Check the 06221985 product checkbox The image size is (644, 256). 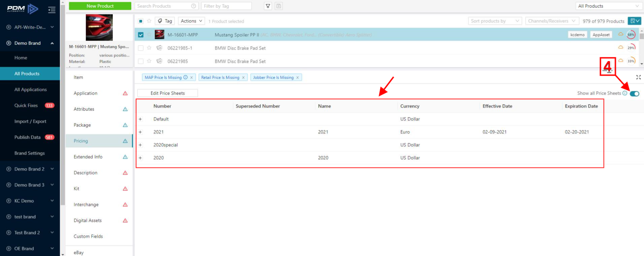(x=141, y=61)
